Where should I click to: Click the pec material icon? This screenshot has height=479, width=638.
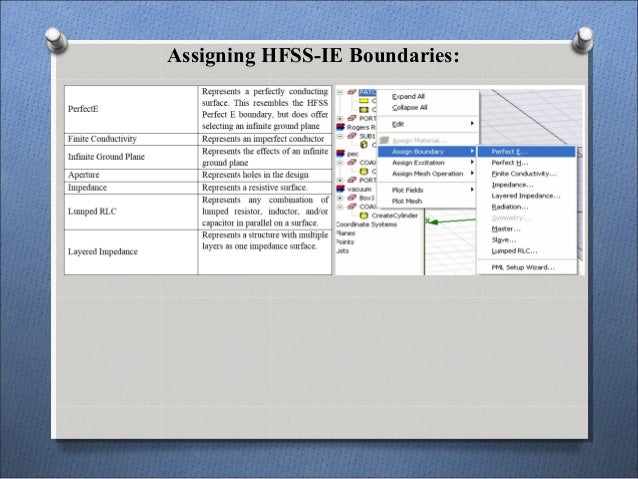(x=341, y=154)
